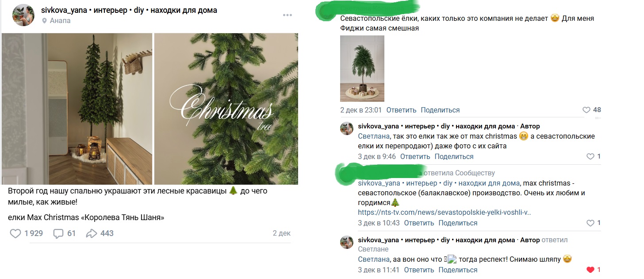Like the post with 1 929 likes

[15, 233]
